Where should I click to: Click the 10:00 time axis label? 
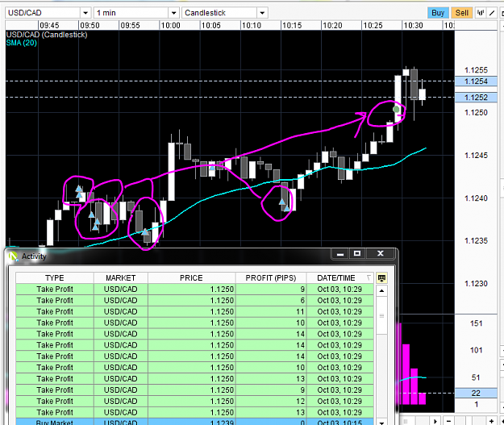click(170, 25)
